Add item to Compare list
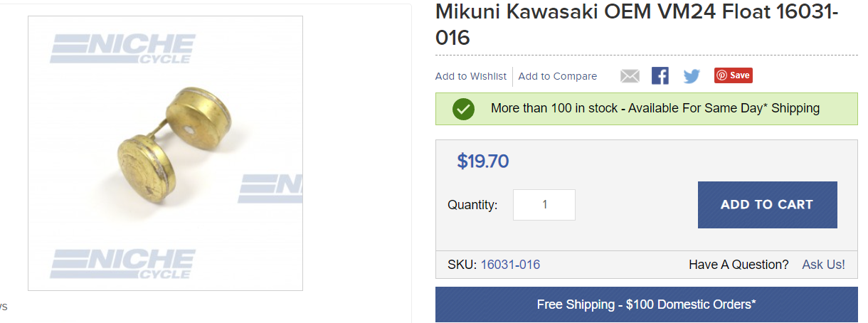This screenshot has width=868, height=323. pyautogui.click(x=558, y=76)
